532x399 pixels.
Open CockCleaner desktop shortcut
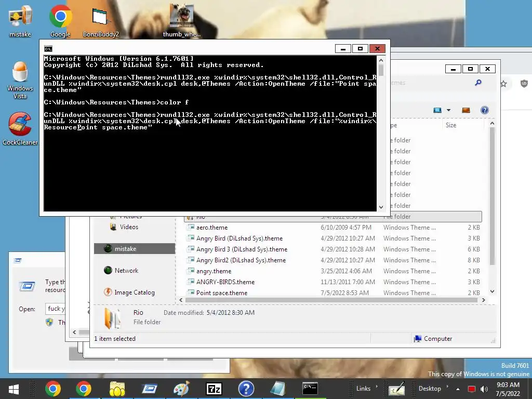pyautogui.click(x=20, y=129)
